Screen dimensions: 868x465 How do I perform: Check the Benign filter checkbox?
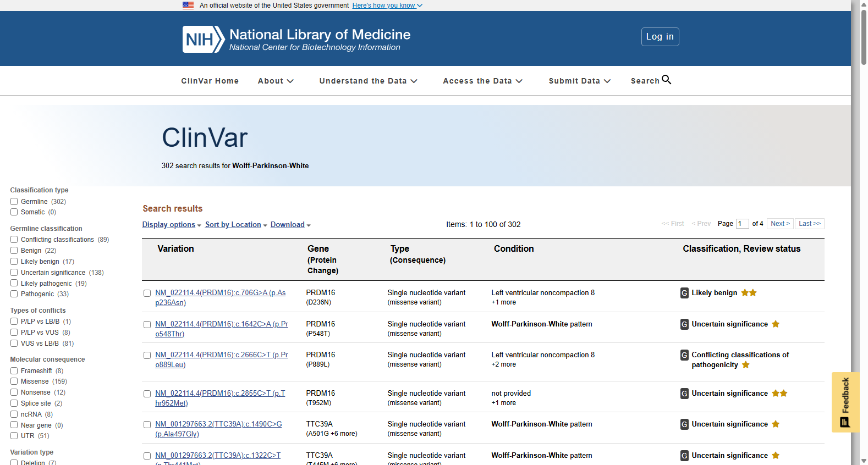[14, 251]
